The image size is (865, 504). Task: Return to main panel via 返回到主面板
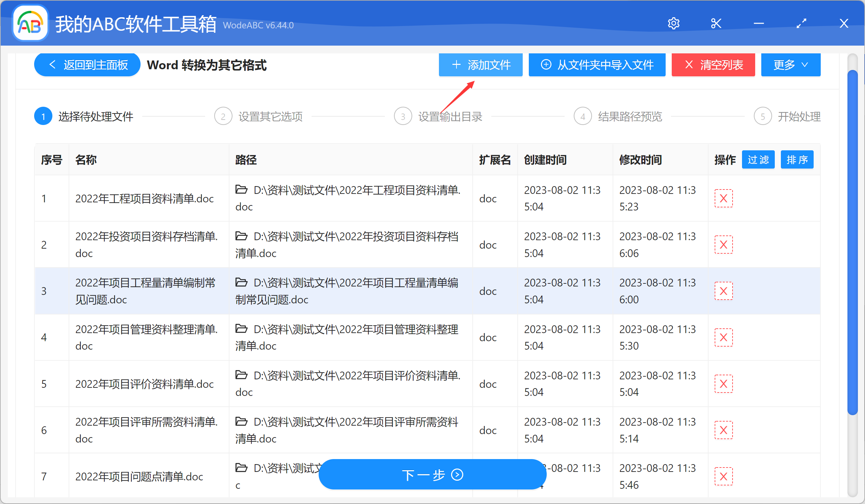(87, 65)
